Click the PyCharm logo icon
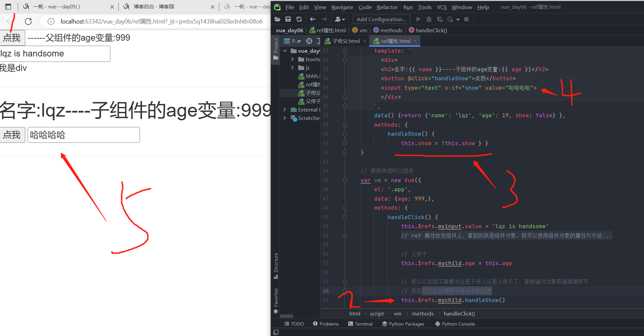Viewport: 644px width, 336px height. (x=277, y=7)
